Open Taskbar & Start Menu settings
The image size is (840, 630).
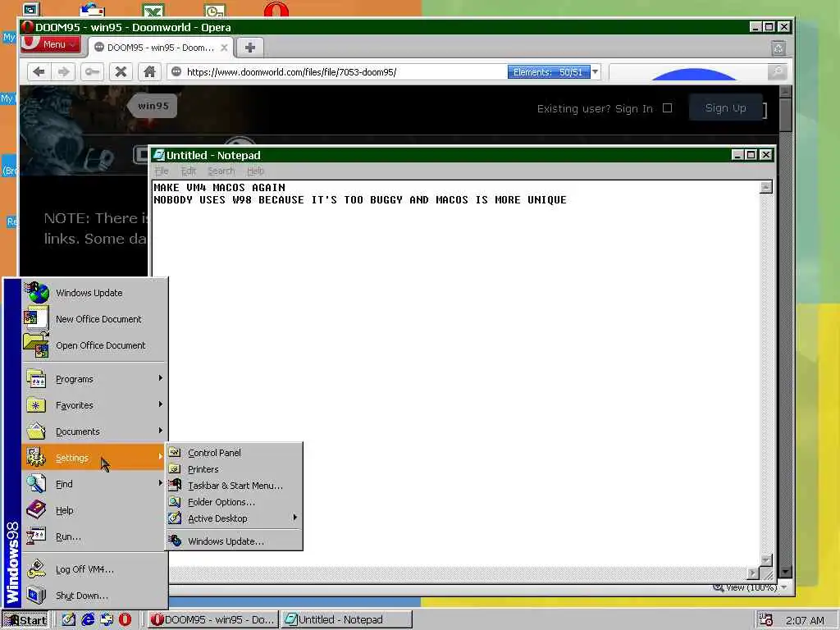click(x=234, y=486)
